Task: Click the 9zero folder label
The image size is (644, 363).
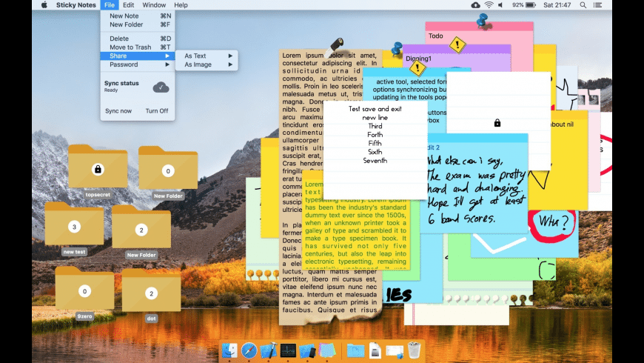Action: click(84, 316)
